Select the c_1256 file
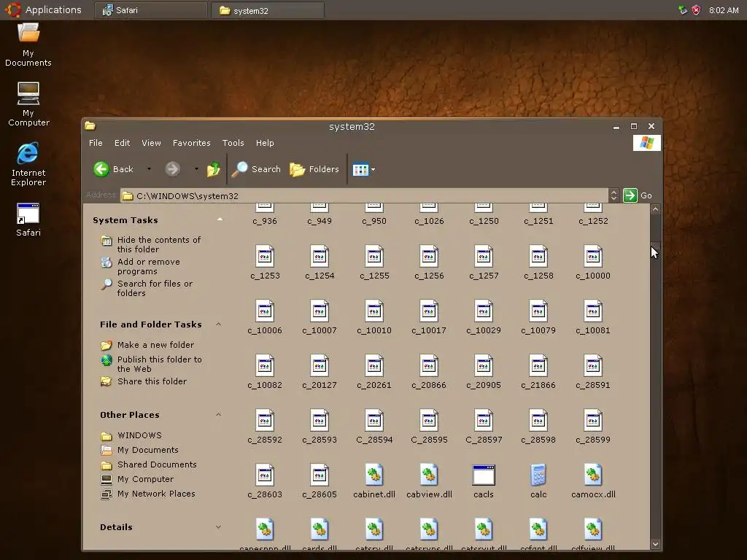Viewport: 747px width, 560px height. [x=429, y=262]
